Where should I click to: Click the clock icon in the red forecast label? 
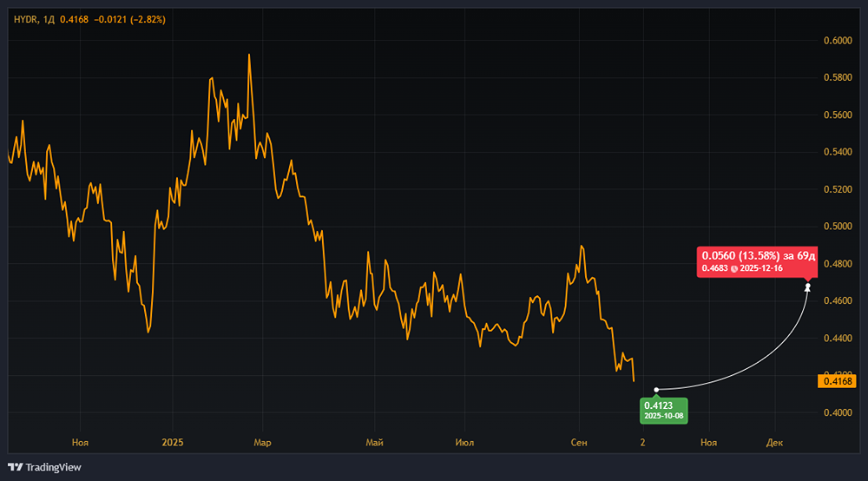click(734, 268)
